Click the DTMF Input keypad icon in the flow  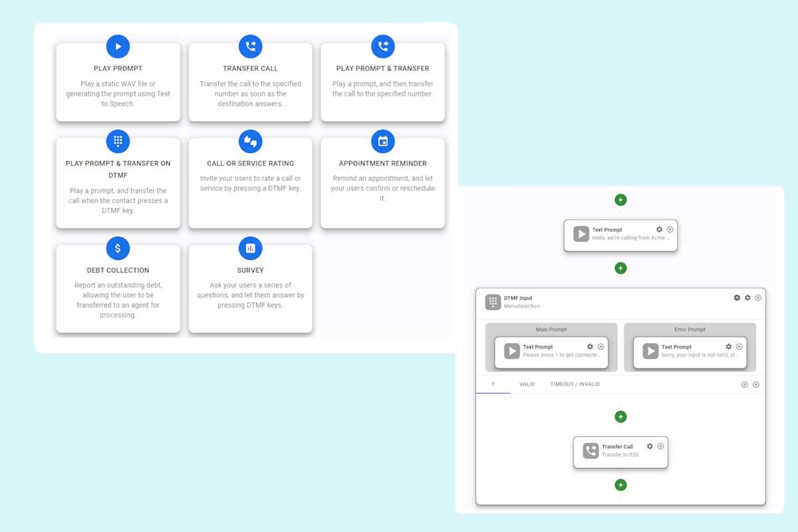492,301
